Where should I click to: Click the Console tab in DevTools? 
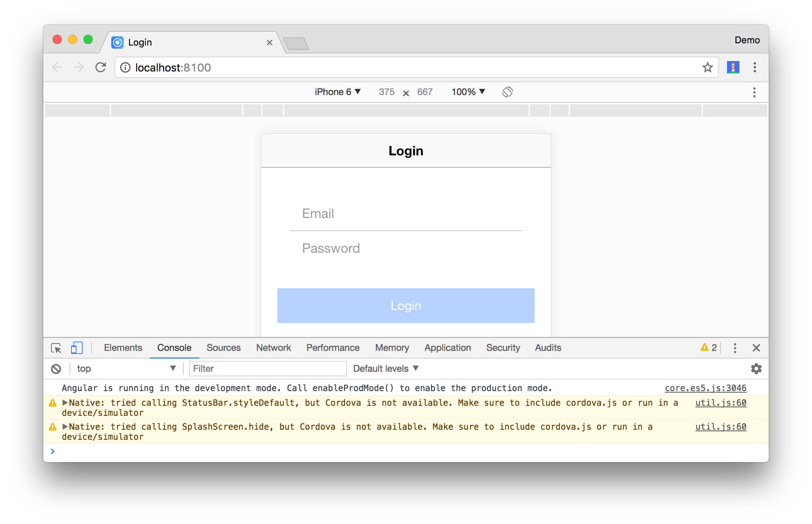click(x=174, y=347)
